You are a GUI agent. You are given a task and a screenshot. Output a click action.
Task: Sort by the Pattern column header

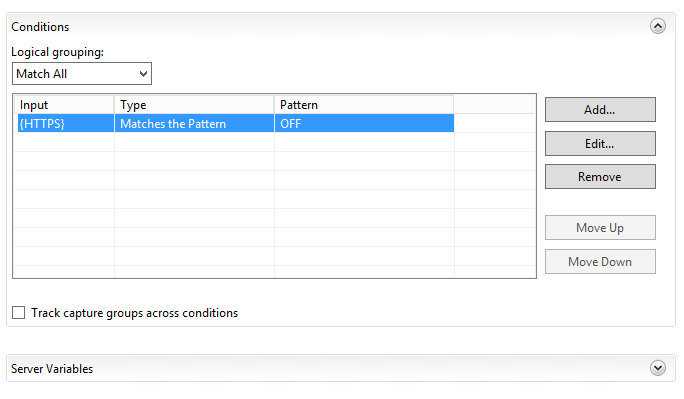pyautogui.click(x=364, y=105)
